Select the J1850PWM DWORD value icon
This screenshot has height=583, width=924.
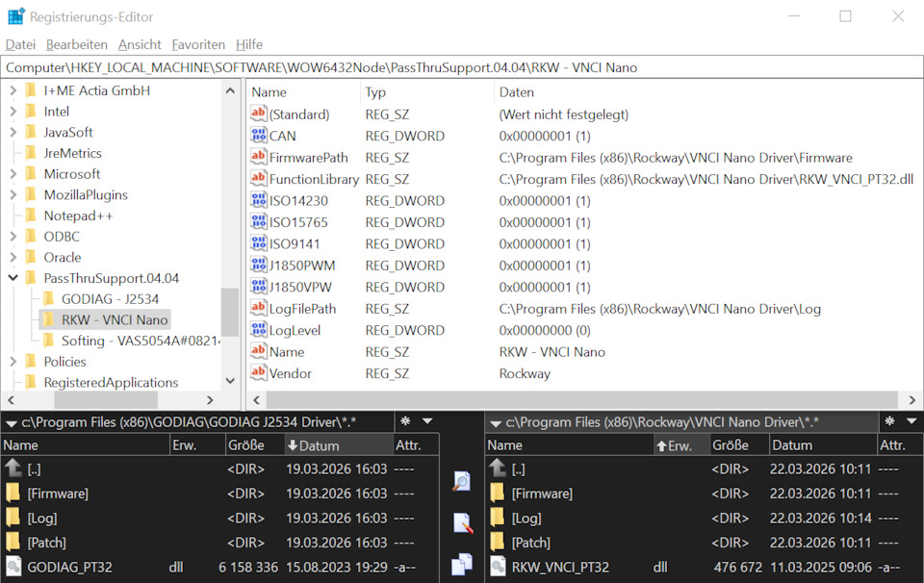pyautogui.click(x=258, y=265)
